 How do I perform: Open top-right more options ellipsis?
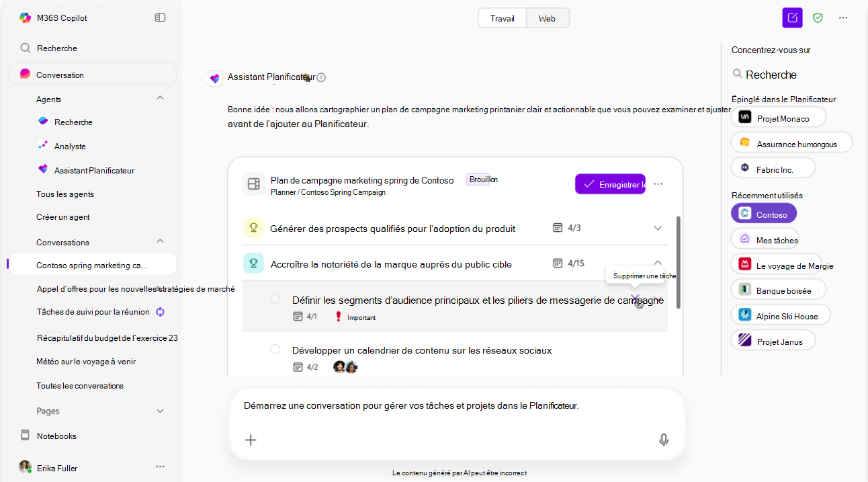click(x=843, y=18)
